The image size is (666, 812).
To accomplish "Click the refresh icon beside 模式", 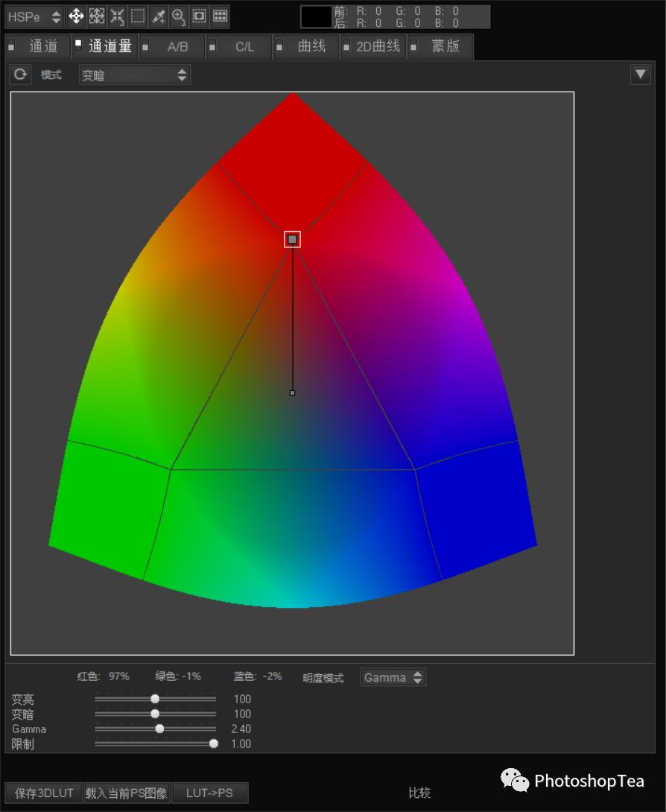I will click(19, 74).
